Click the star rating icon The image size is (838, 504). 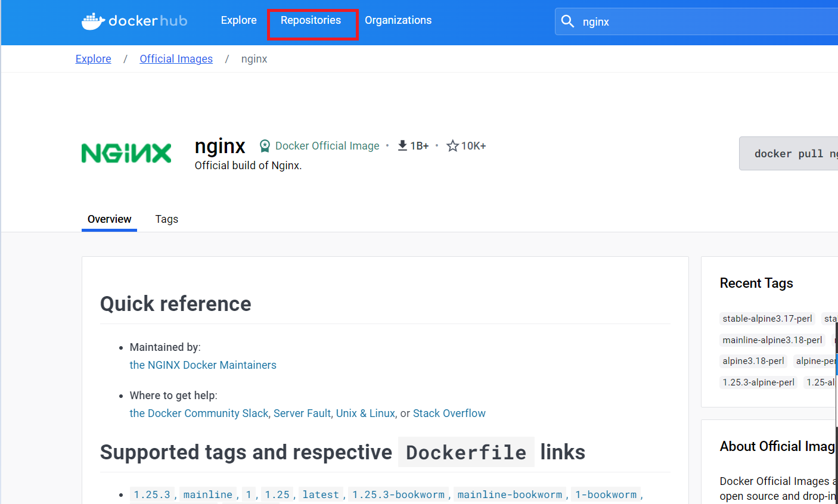coord(452,145)
